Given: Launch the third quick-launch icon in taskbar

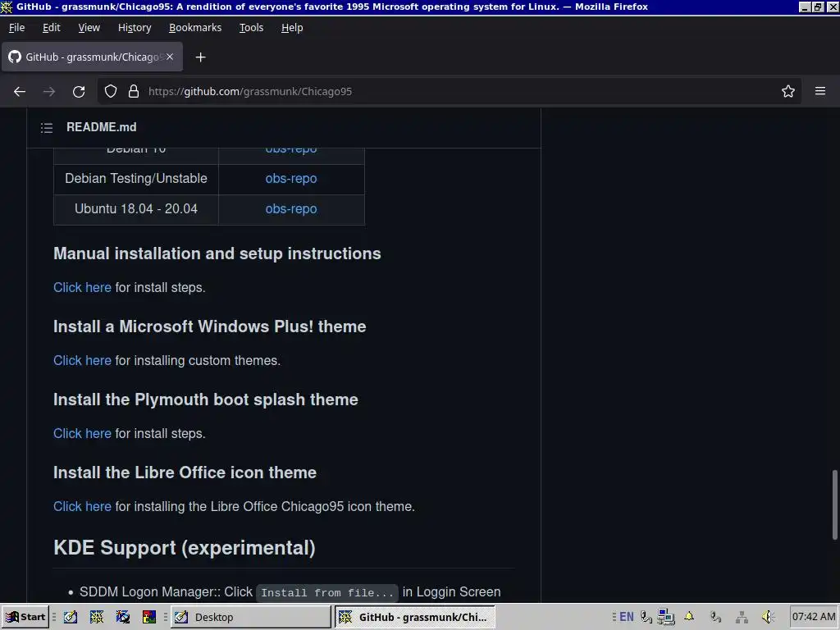Looking at the screenshot, I should tap(123, 617).
